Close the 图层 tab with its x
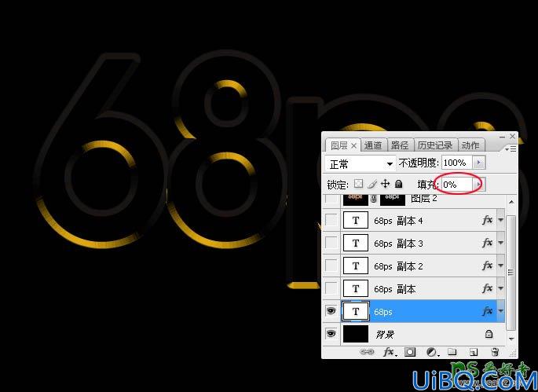This screenshot has height=392, width=538. coord(353,146)
